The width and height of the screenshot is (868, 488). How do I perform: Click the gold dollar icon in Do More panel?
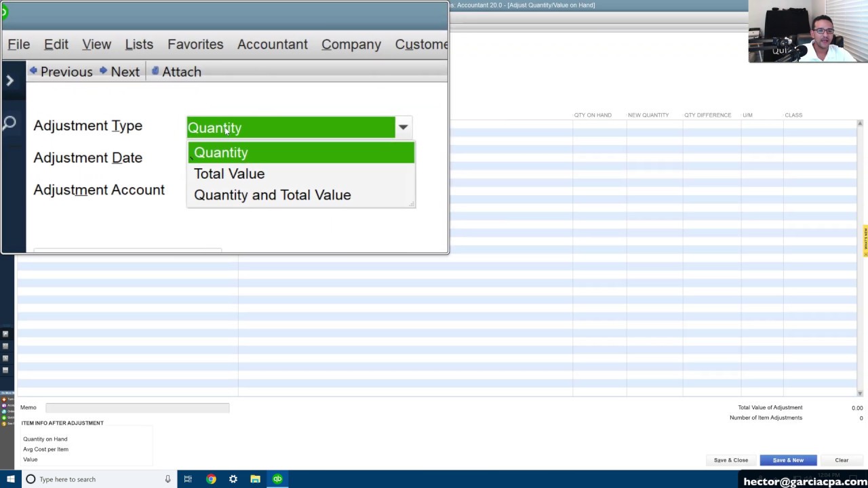coord(5,424)
